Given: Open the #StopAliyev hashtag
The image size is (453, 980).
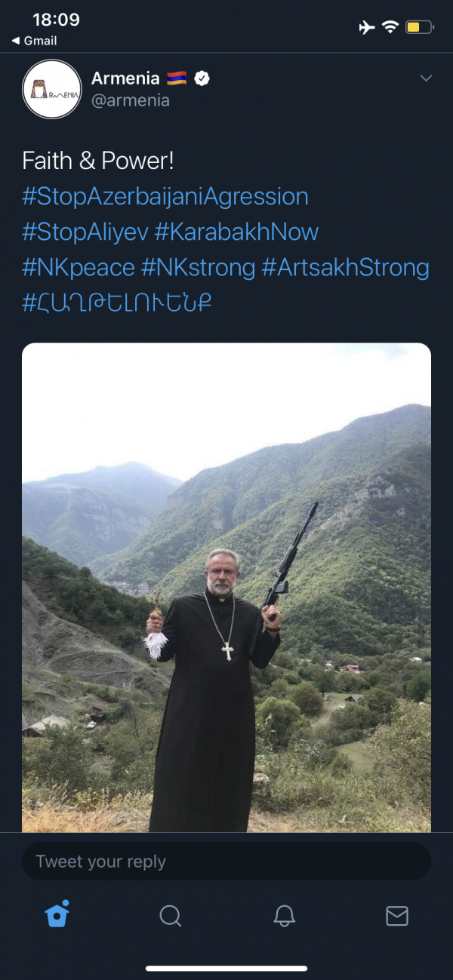Looking at the screenshot, I should (85, 232).
